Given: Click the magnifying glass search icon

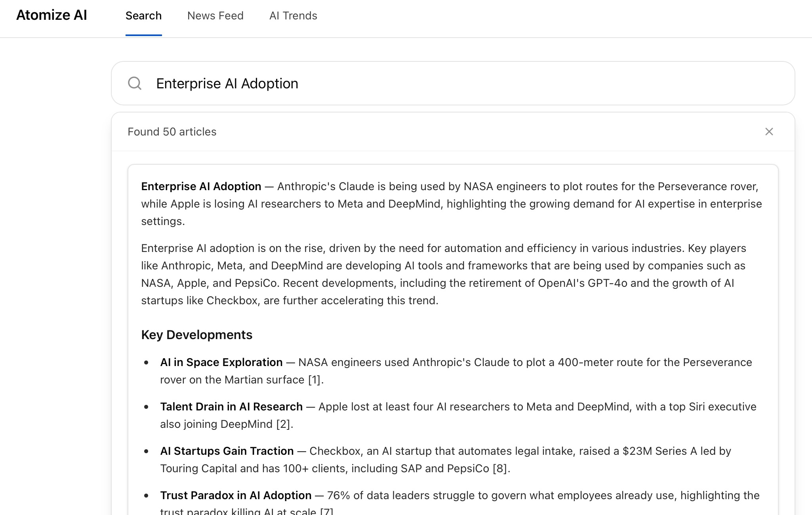Looking at the screenshot, I should 135,83.
